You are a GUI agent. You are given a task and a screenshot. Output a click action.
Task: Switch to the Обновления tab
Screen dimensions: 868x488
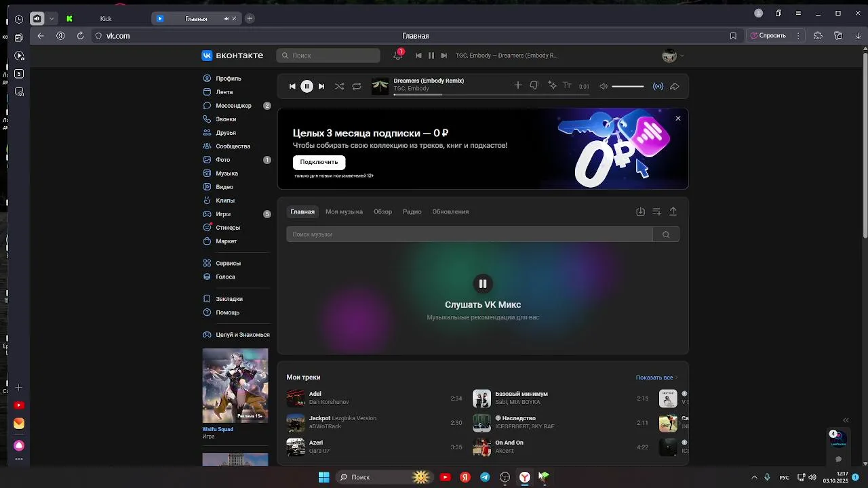pyautogui.click(x=450, y=211)
